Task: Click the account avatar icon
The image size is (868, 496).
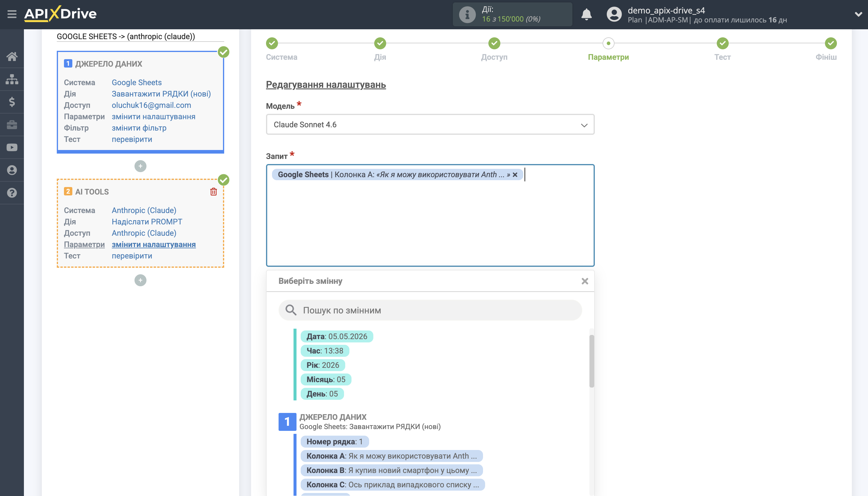Action: tap(614, 14)
